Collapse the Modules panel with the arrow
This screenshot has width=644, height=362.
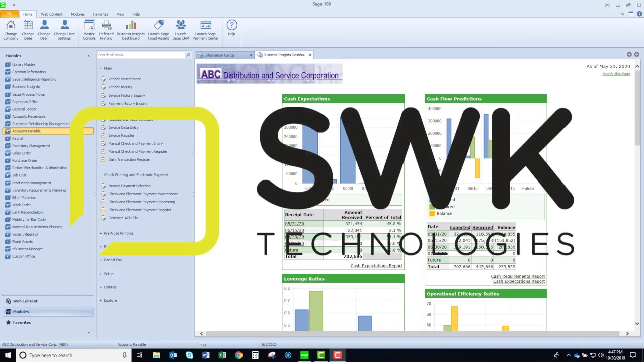(x=89, y=56)
